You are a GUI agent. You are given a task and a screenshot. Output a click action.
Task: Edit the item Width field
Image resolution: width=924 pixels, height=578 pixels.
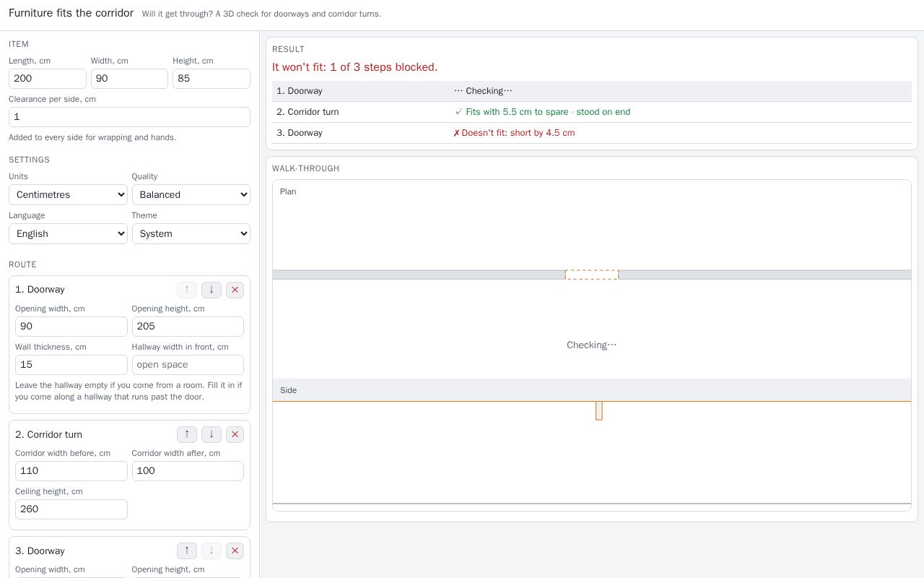point(129,79)
